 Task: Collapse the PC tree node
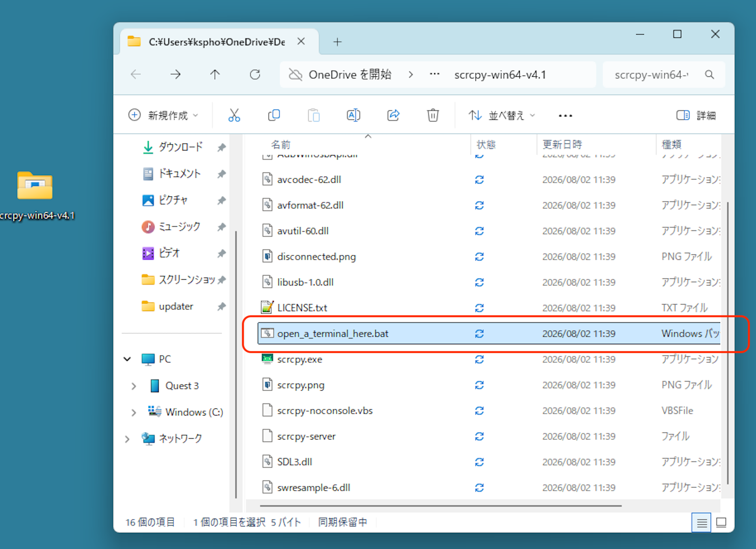coord(127,359)
